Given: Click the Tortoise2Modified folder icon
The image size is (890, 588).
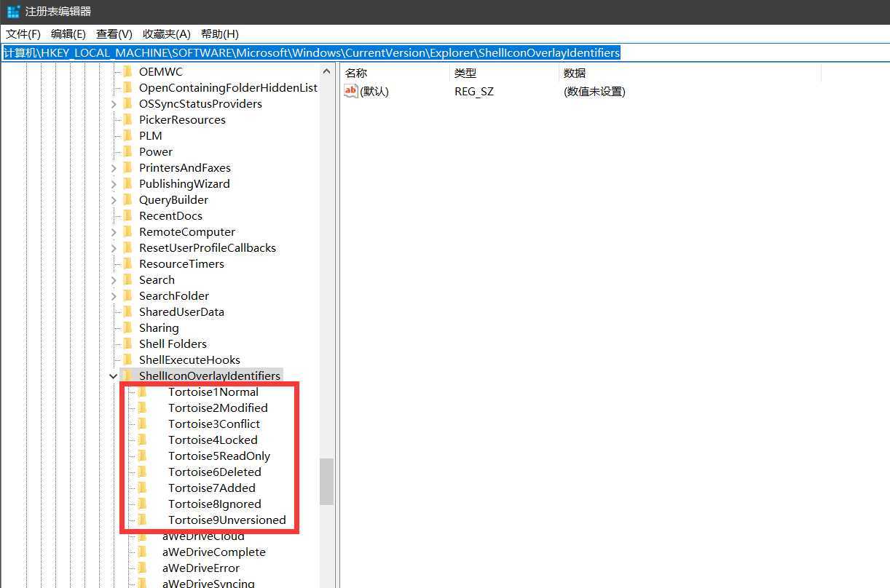Looking at the screenshot, I should 142,408.
